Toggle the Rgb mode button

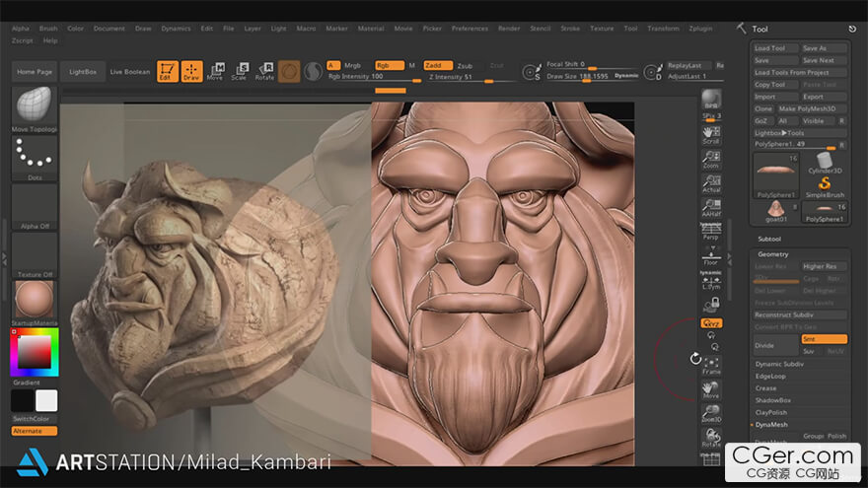(390, 65)
